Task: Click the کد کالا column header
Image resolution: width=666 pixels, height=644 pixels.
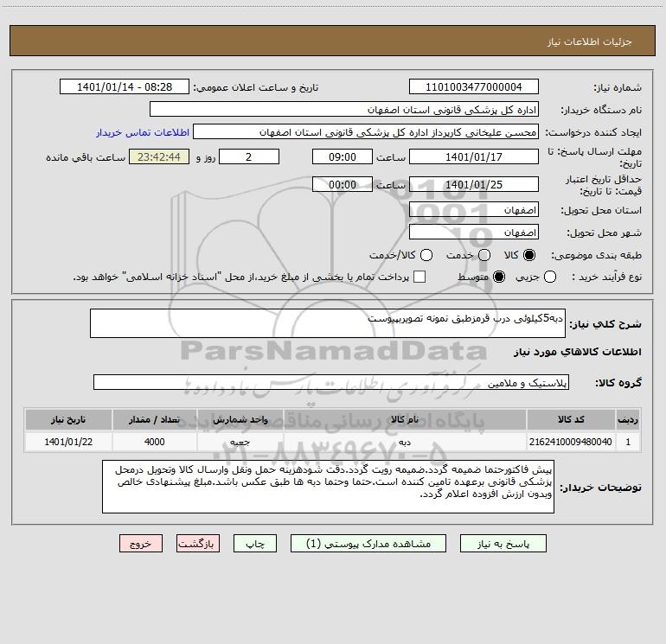Action: tap(571, 419)
